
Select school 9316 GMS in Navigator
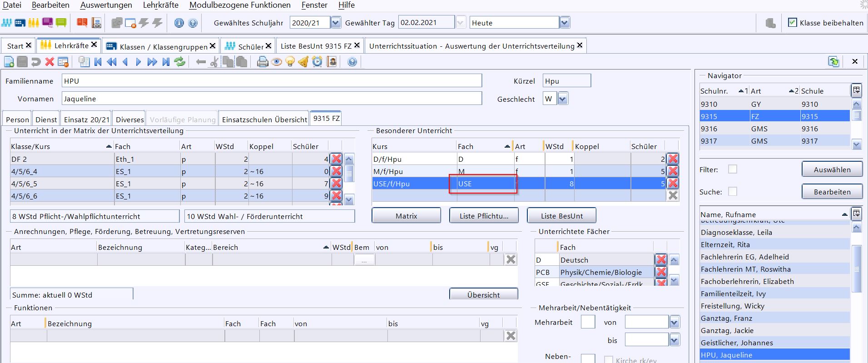[x=774, y=129]
